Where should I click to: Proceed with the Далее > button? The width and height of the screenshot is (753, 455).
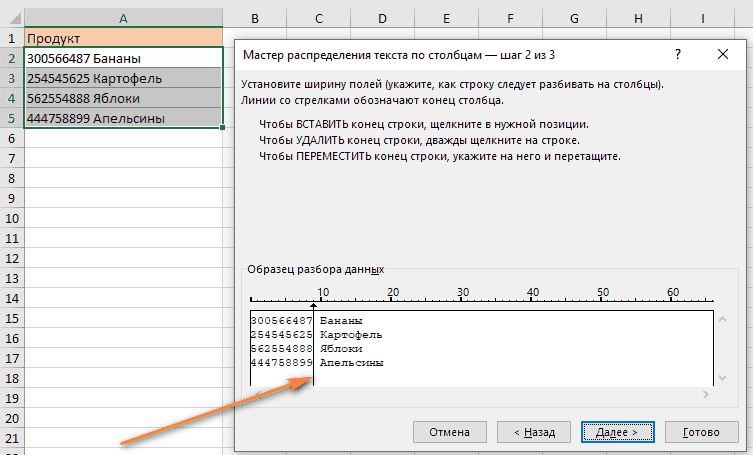617,432
